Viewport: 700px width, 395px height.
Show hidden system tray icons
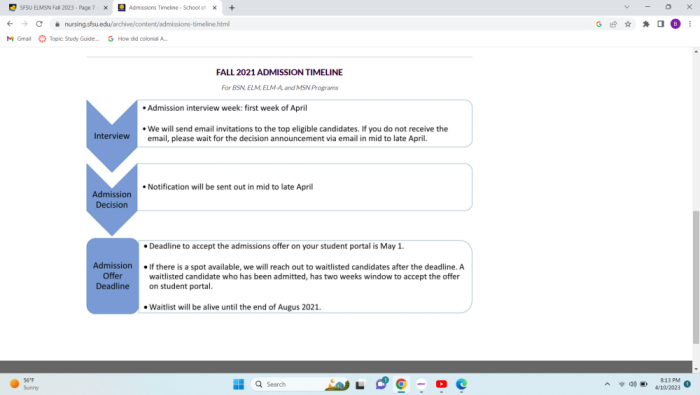(x=607, y=384)
